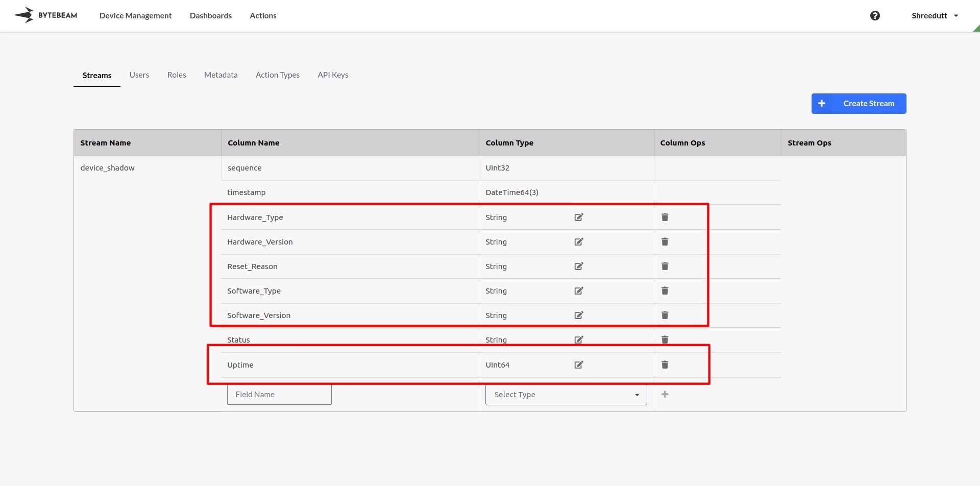Go to the API Keys tab
980x486 pixels.
pyautogui.click(x=333, y=75)
